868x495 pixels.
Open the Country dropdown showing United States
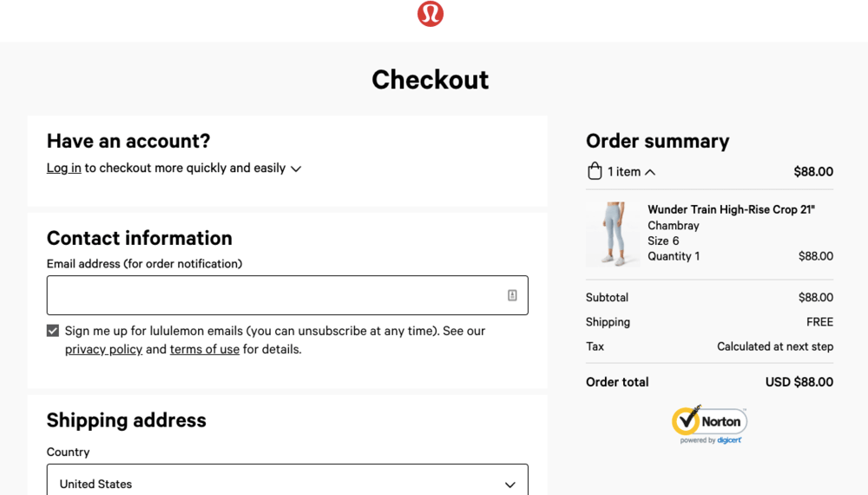tap(287, 484)
